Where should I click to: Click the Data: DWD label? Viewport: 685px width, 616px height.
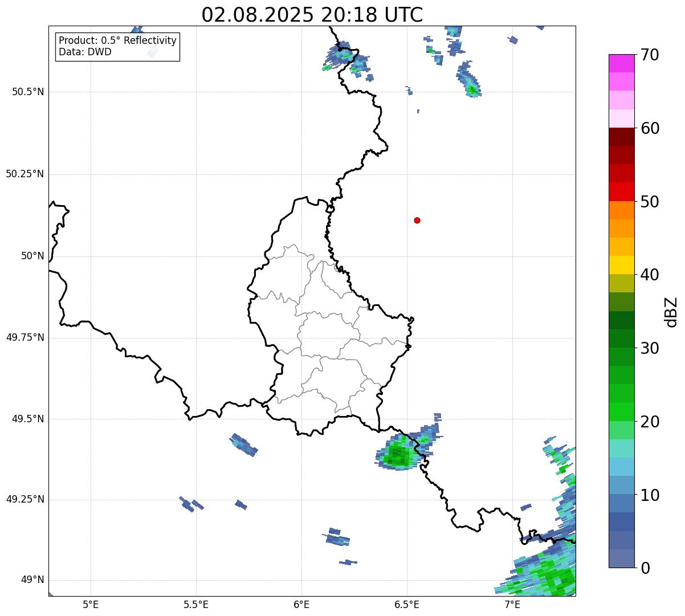pos(85,52)
